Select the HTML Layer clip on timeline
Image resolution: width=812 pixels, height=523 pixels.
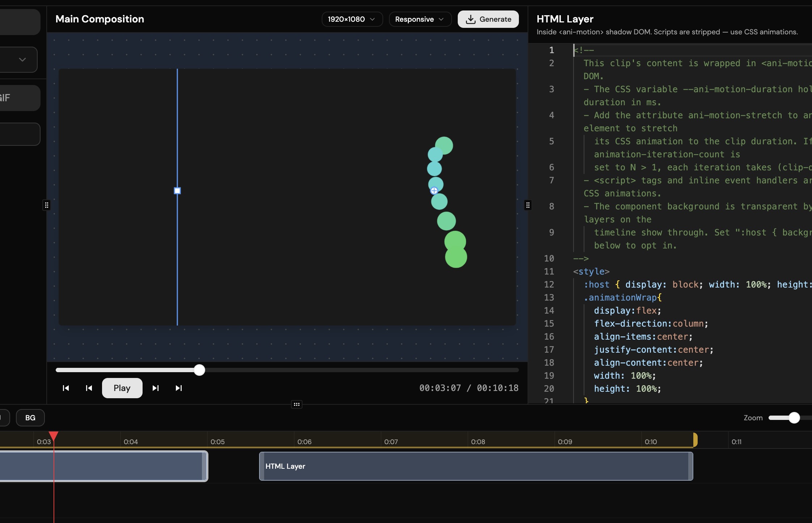476,466
